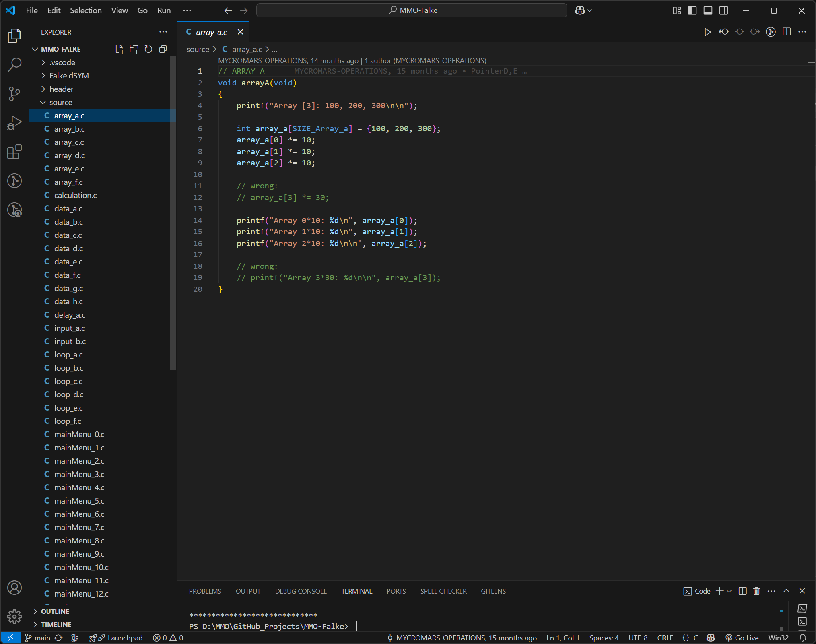The height and width of the screenshot is (644, 816).
Task: Refresh the Explorer file tree
Action: tap(148, 49)
